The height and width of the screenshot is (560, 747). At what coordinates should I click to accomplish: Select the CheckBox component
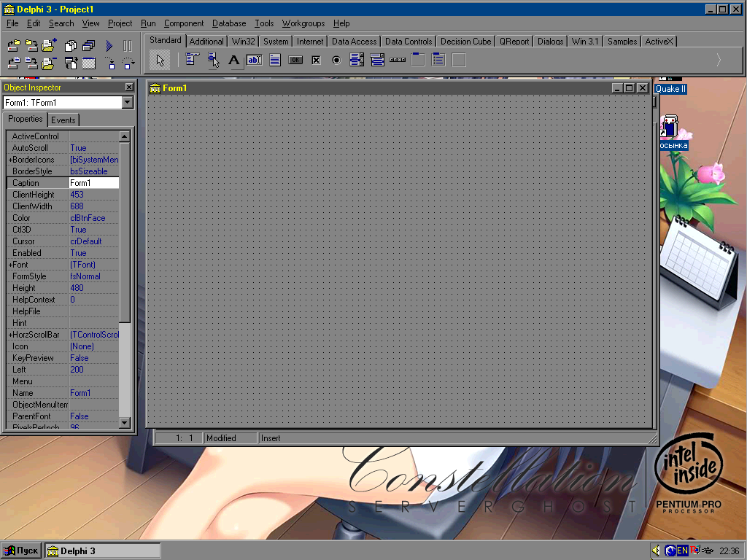pyautogui.click(x=316, y=60)
